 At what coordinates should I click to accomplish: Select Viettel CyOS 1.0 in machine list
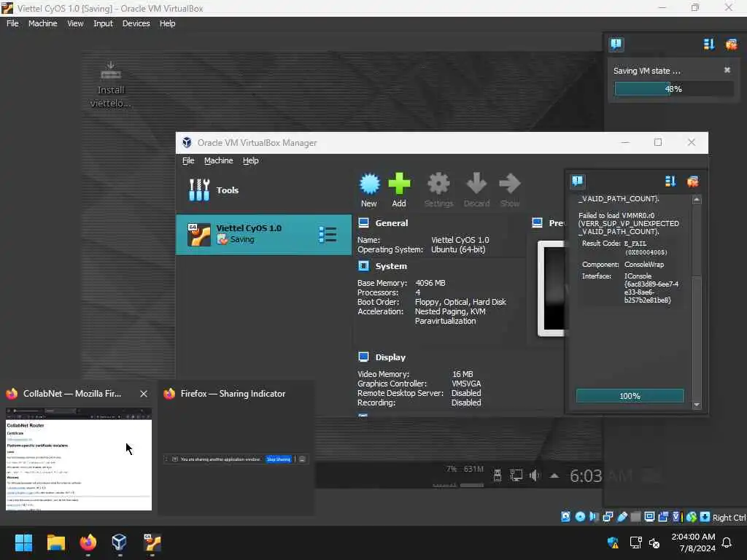click(263, 234)
